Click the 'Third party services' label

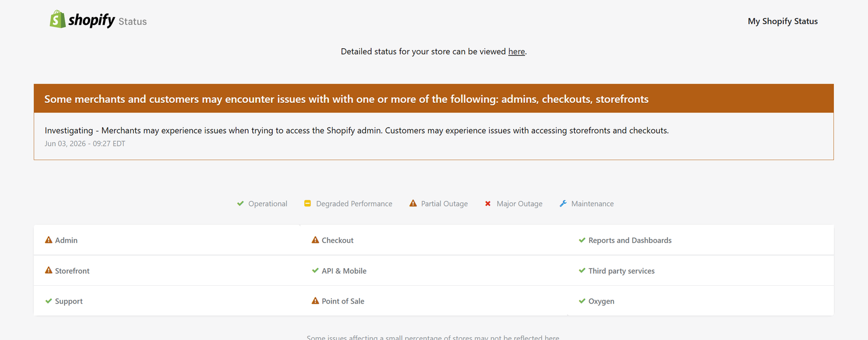tap(622, 270)
